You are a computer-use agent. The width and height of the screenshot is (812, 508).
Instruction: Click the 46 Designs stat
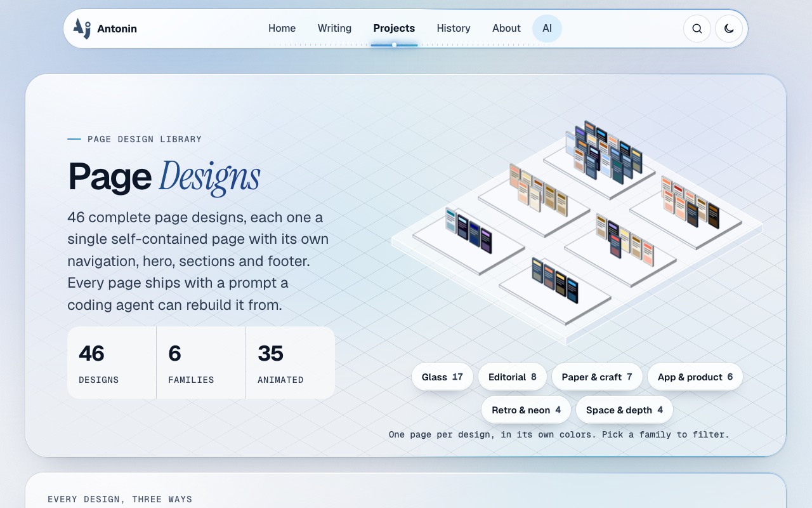pyautogui.click(x=112, y=363)
